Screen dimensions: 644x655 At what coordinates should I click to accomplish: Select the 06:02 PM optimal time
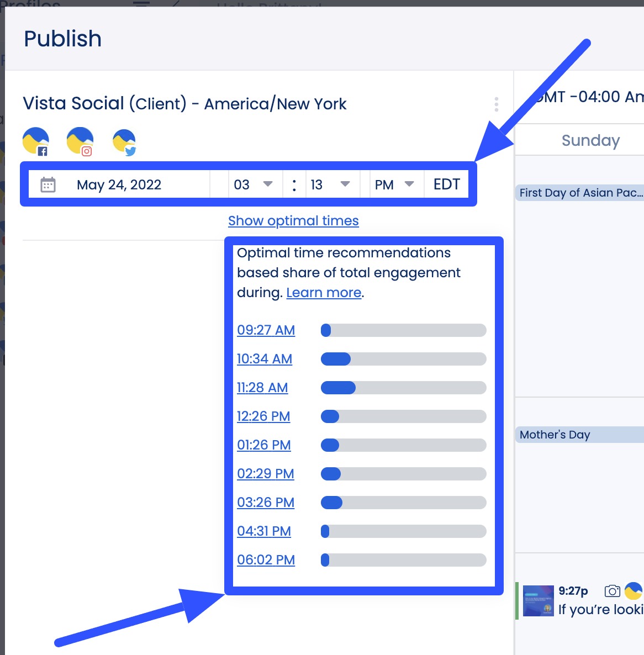pos(266,559)
